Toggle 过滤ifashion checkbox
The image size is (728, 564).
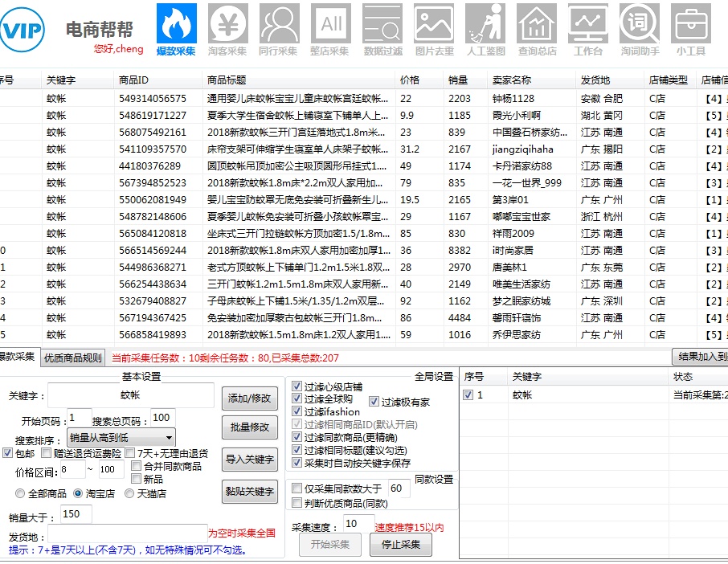click(x=297, y=411)
